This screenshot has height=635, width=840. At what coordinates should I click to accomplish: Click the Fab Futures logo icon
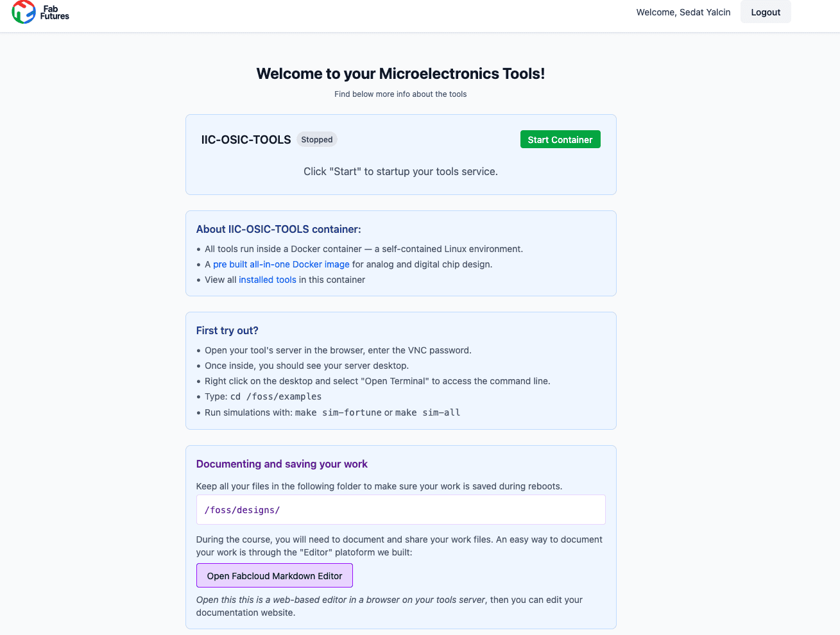point(24,12)
